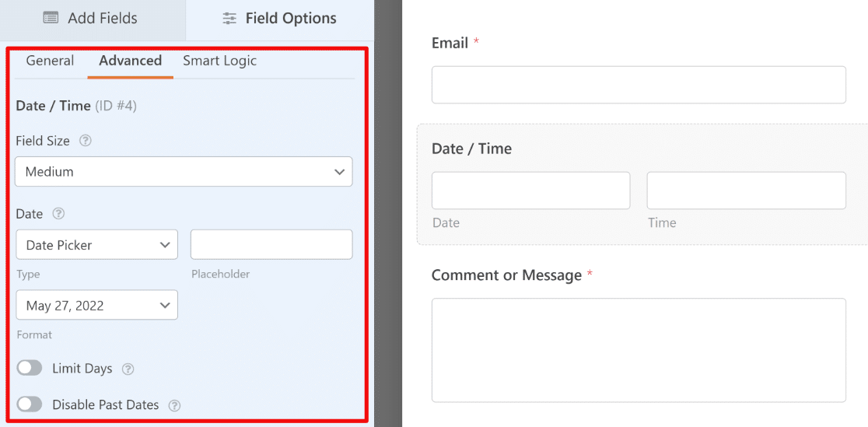
Task: Click the Email input field
Action: tap(639, 85)
